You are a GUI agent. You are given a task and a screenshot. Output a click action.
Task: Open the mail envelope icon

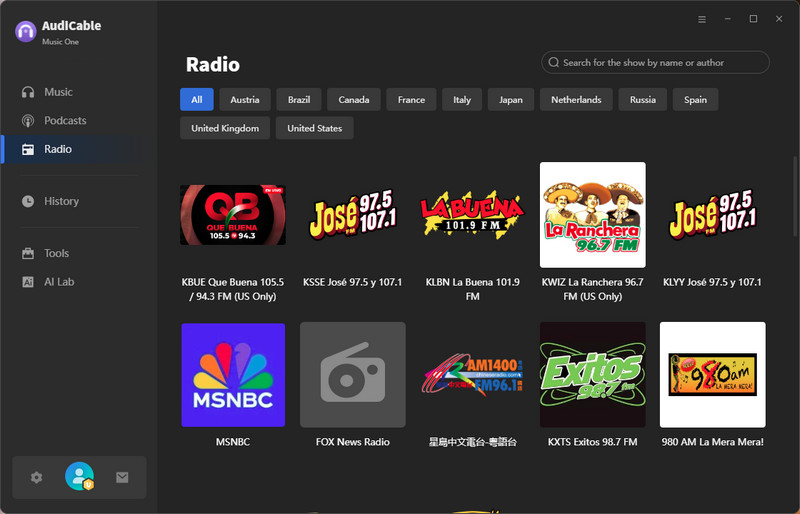point(122,477)
